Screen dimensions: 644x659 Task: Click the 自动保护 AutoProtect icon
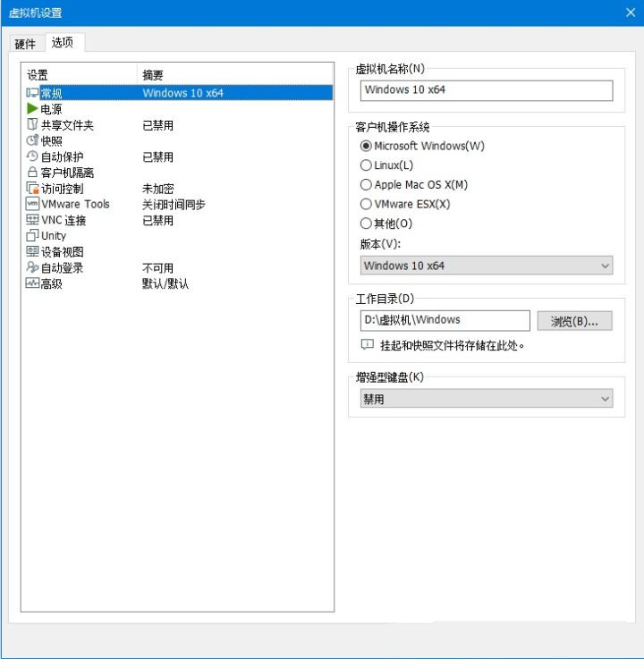coord(32,156)
